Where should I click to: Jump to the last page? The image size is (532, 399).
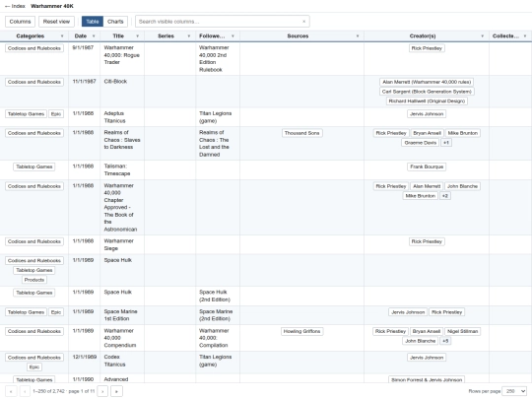[x=116, y=391]
